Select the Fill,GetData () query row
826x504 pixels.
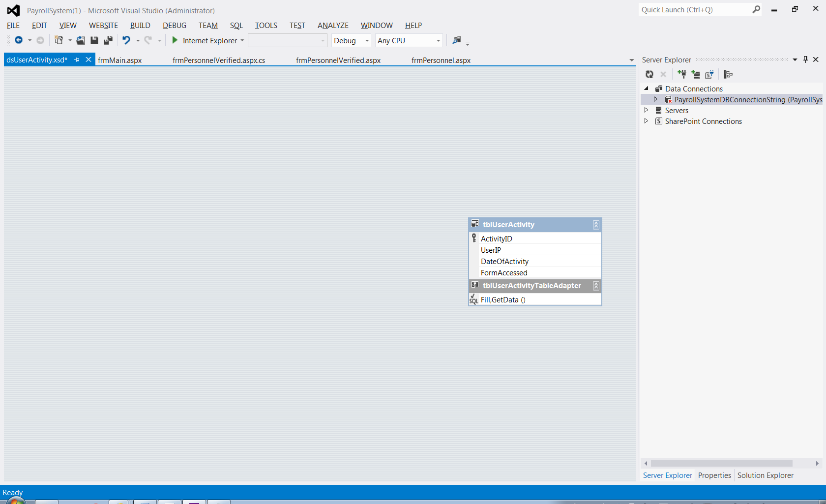tap(535, 299)
